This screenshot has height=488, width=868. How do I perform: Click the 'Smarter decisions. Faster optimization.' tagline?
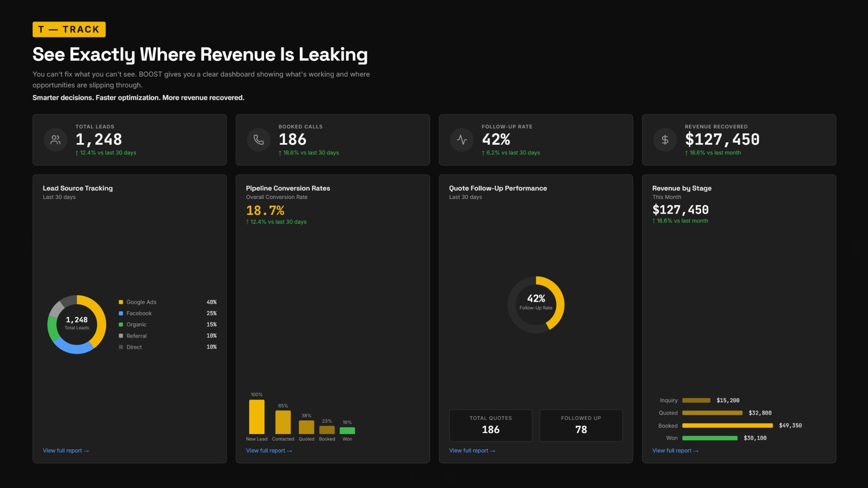click(x=138, y=98)
